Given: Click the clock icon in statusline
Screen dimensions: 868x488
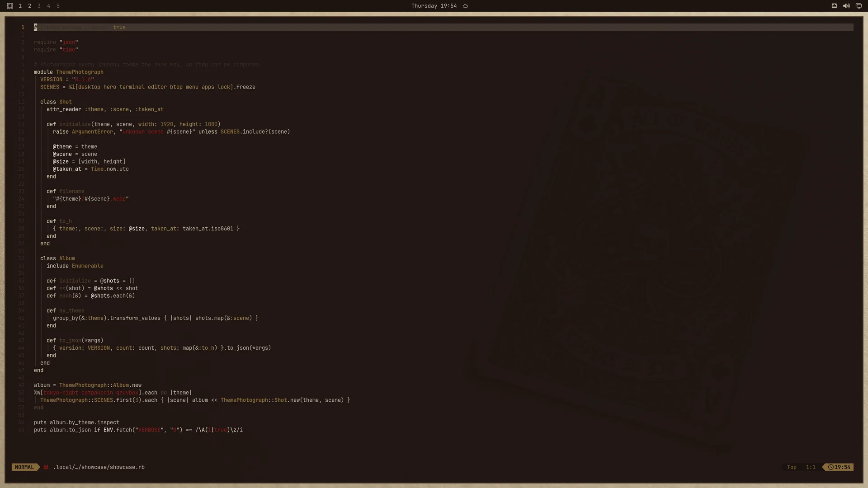Looking at the screenshot, I should (x=830, y=467).
